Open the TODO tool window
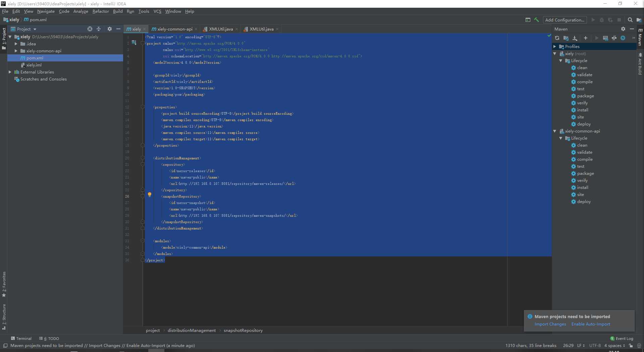Viewport: 644px width, 352px height. point(49,338)
